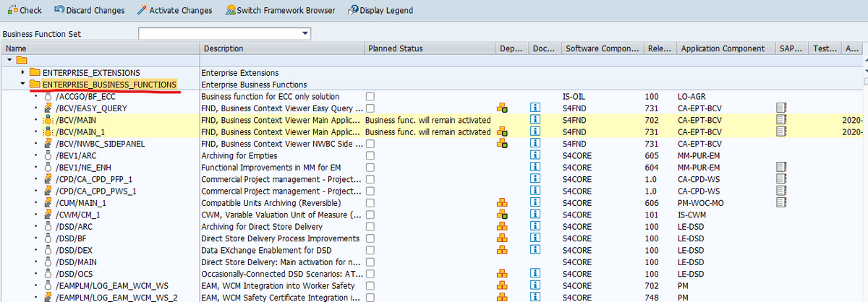Show dependencies of /BCV/NWBC_SIDEPANEL
The height and width of the screenshot is (302, 868).
[502, 144]
